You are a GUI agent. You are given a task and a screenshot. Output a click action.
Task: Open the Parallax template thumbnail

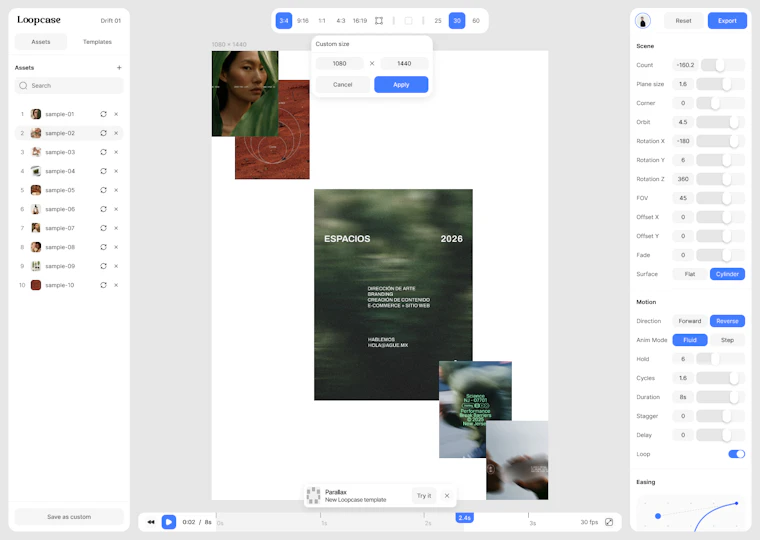314,495
